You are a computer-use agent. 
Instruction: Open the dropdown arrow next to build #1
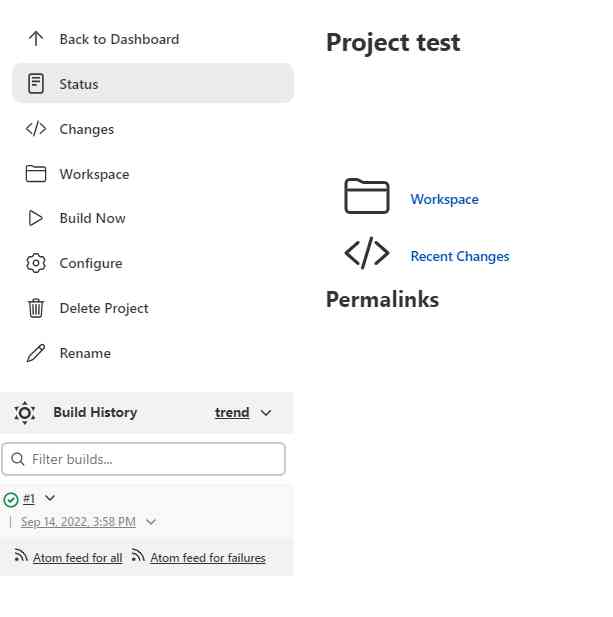50,498
